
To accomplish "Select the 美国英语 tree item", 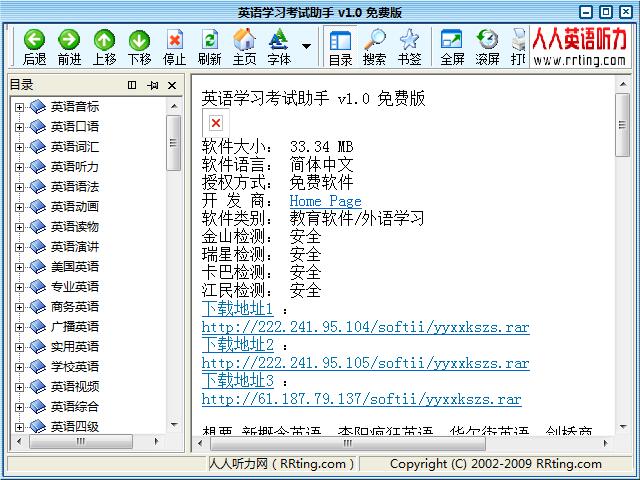I will [75, 267].
